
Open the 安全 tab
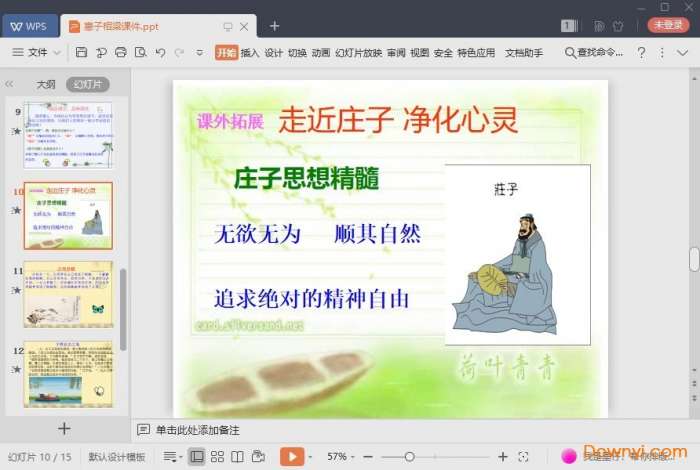point(443,53)
